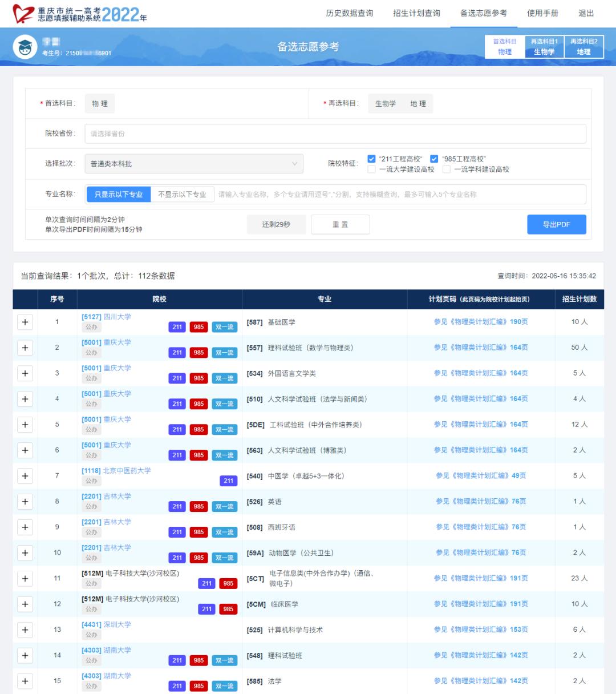Viewport: 616px width, 694px height.
Task: Click the 专业名称 text input field
Action: [x=399, y=195]
